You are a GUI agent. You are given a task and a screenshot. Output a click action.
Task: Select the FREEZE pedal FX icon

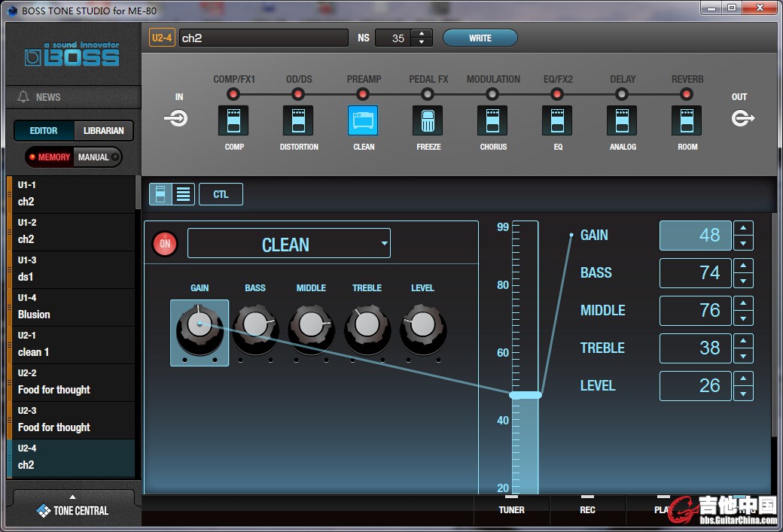click(x=428, y=120)
